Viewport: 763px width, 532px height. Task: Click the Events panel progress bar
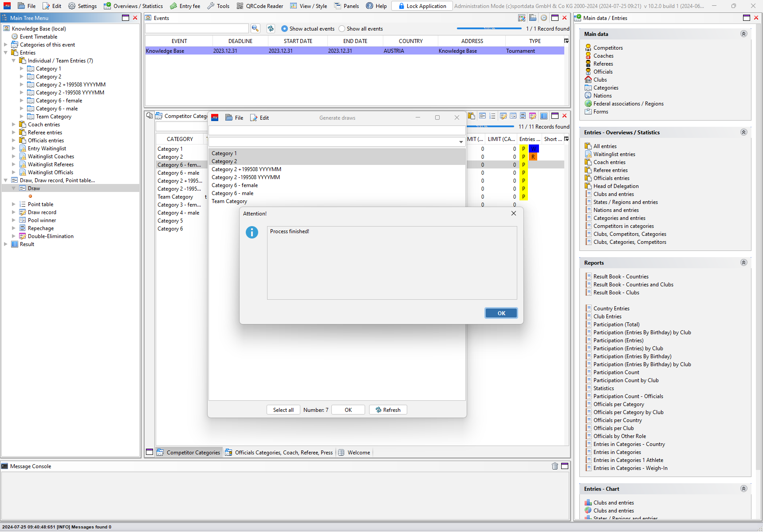pos(489,28)
